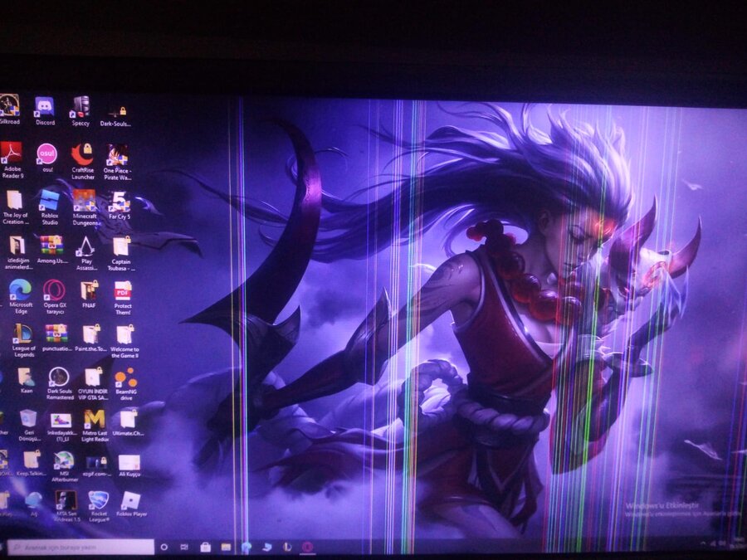Launch Dark Souls Remastered shortcut

point(60,383)
